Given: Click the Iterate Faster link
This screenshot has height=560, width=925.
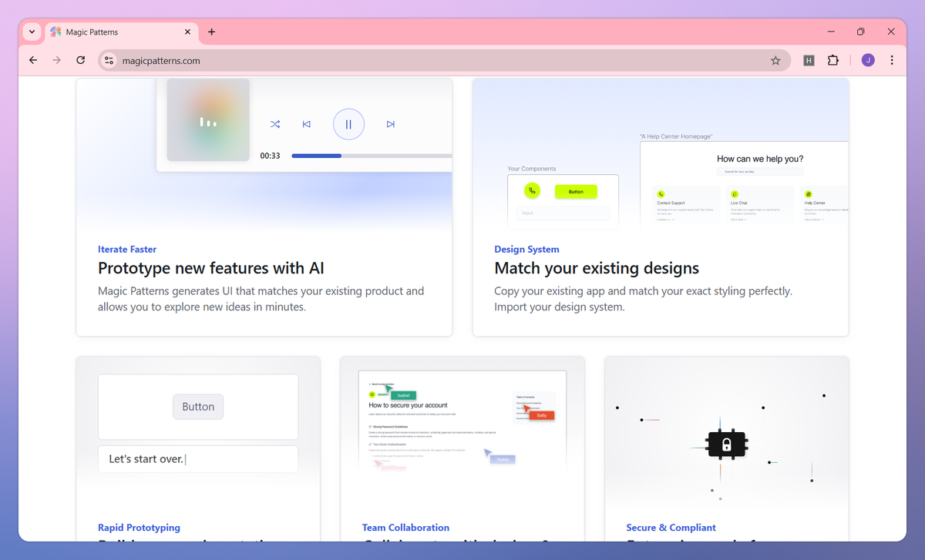Looking at the screenshot, I should [127, 249].
